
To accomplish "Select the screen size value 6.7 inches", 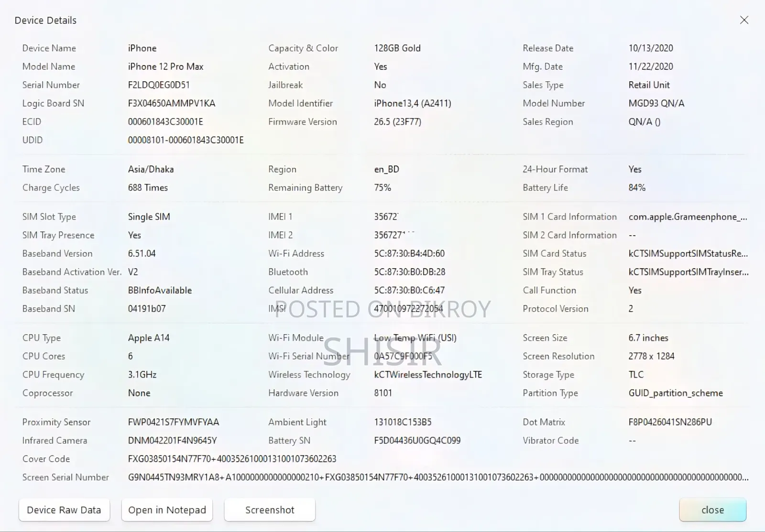I will 648,338.
